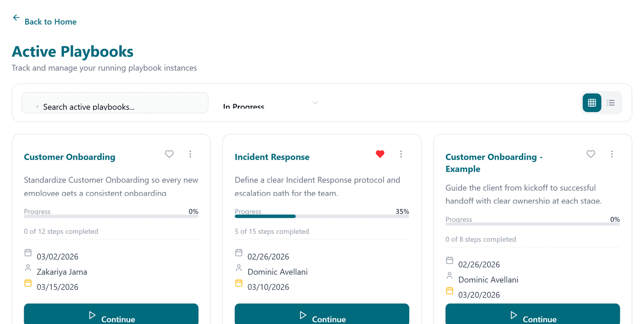Click the 35% progress value
This screenshot has height=324, width=644.
402,212
